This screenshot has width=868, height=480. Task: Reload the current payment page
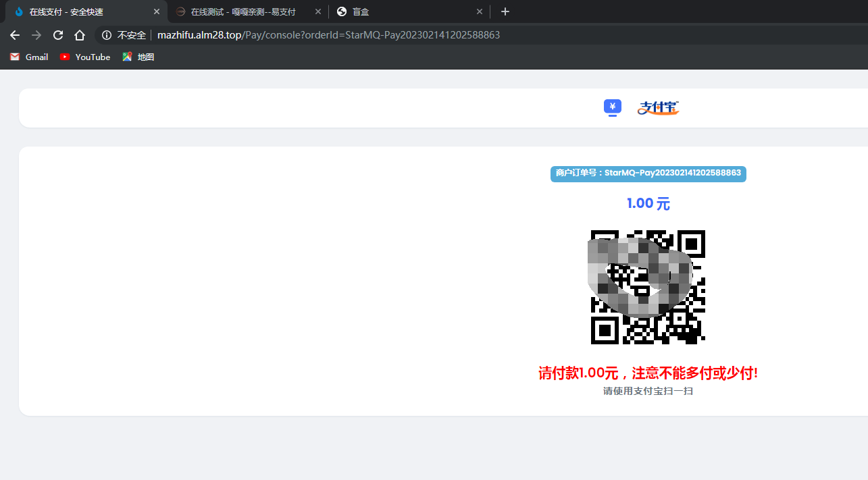(58, 35)
